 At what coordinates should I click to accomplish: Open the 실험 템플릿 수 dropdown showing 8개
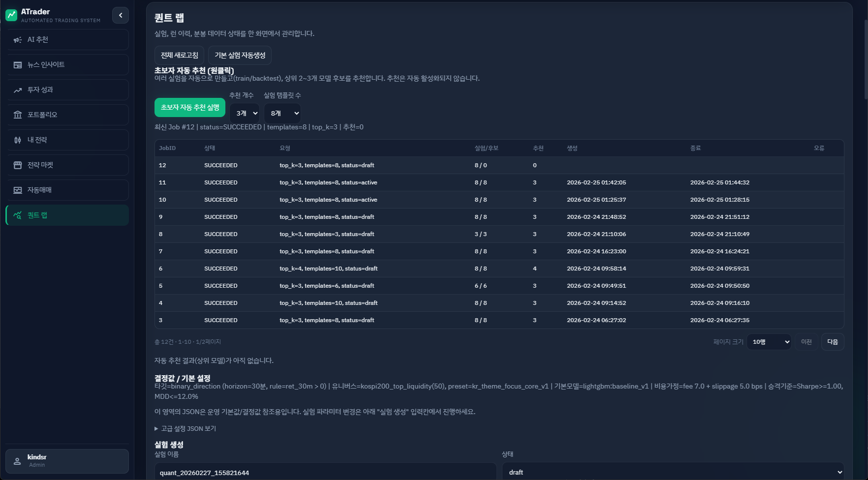[x=282, y=113]
